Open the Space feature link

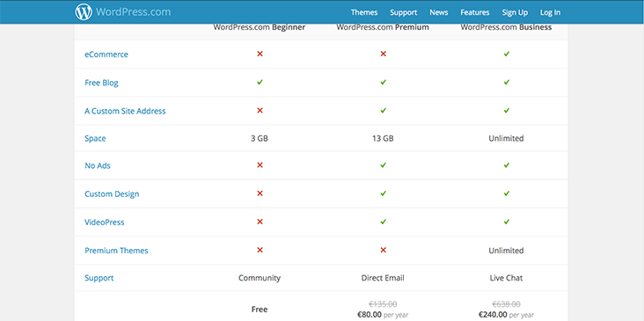[95, 138]
